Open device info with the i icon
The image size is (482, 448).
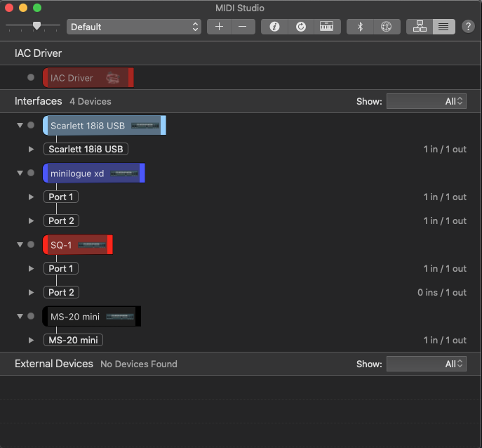(x=274, y=27)
